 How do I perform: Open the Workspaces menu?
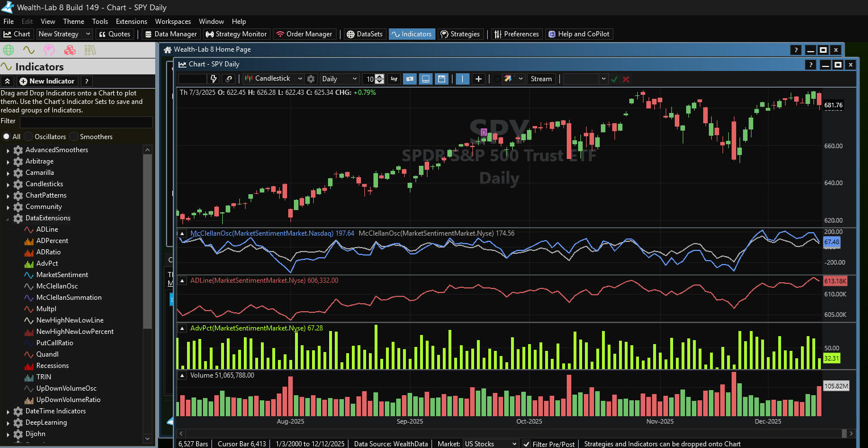pyautogui.click(x=173, y=22)
